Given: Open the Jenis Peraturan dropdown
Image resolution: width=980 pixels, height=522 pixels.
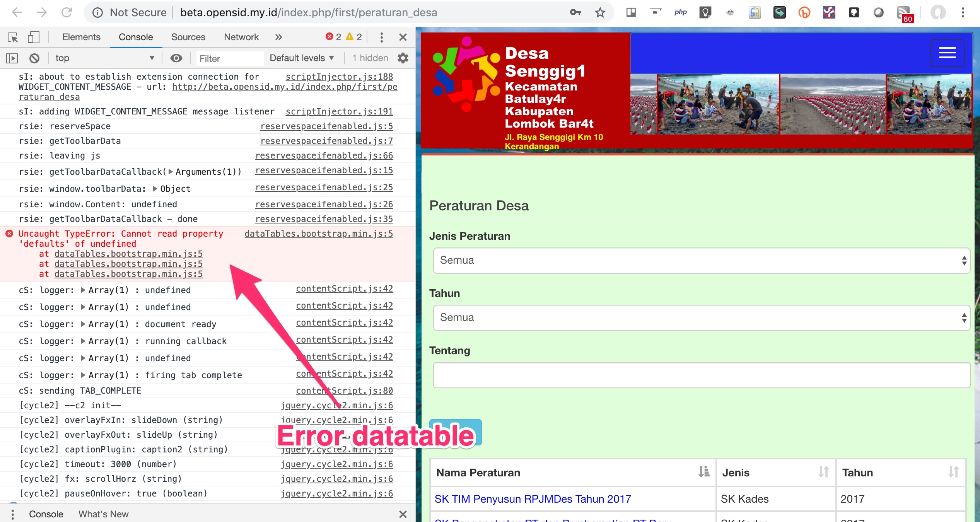Looking at the screenshot, I should 701,261.
